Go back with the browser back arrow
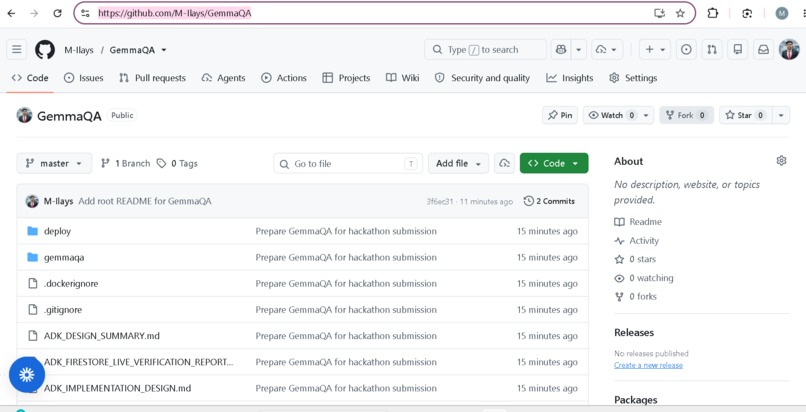The image size is (806, 412). (11, 13)
